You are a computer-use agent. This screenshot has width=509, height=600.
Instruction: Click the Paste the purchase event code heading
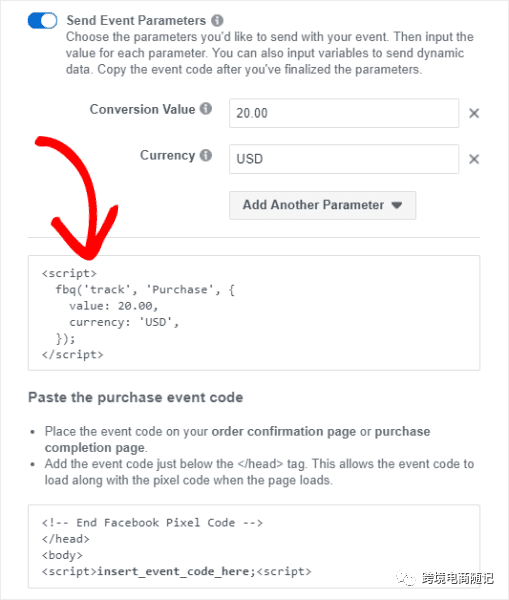136,398
